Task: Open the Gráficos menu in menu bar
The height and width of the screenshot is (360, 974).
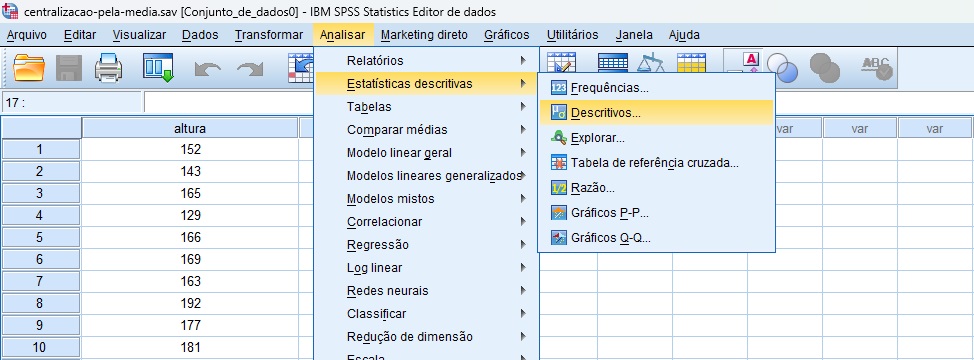Action: pyautogui.click(x=507, y=35)
